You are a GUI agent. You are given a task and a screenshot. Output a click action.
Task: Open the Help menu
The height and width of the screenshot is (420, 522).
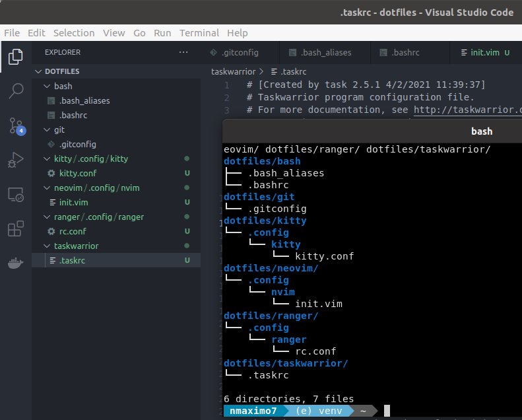tap(238, 33)
